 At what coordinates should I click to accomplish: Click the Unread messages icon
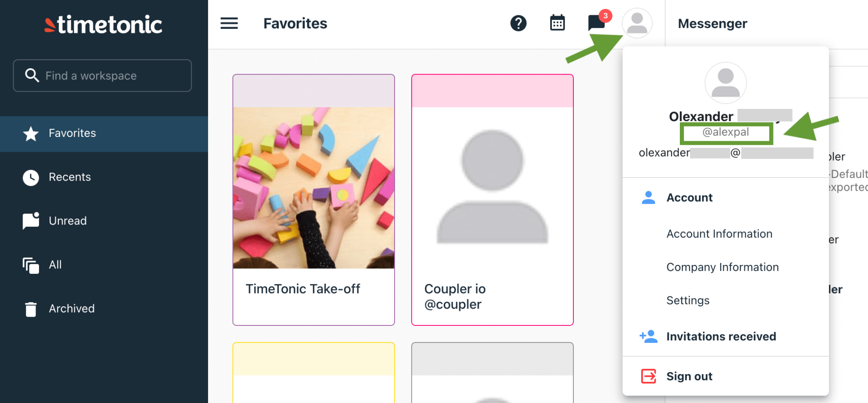[x=30, y=221]
